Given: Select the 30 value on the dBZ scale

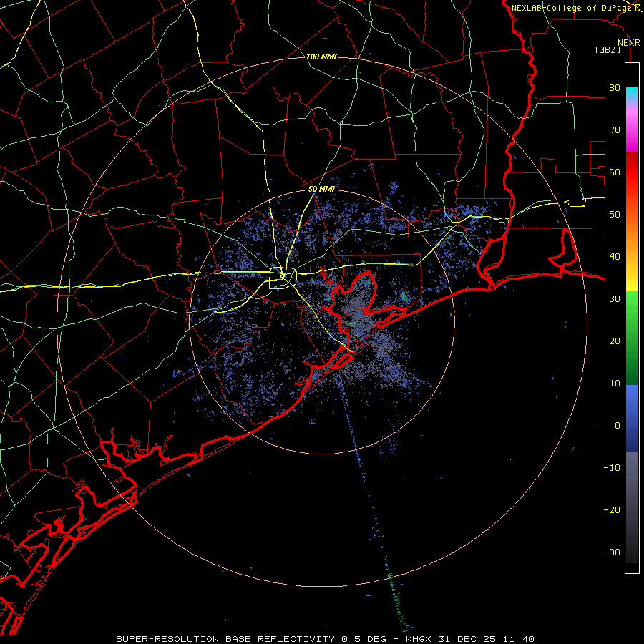Looking at the screenshot, I should [615, 298].
